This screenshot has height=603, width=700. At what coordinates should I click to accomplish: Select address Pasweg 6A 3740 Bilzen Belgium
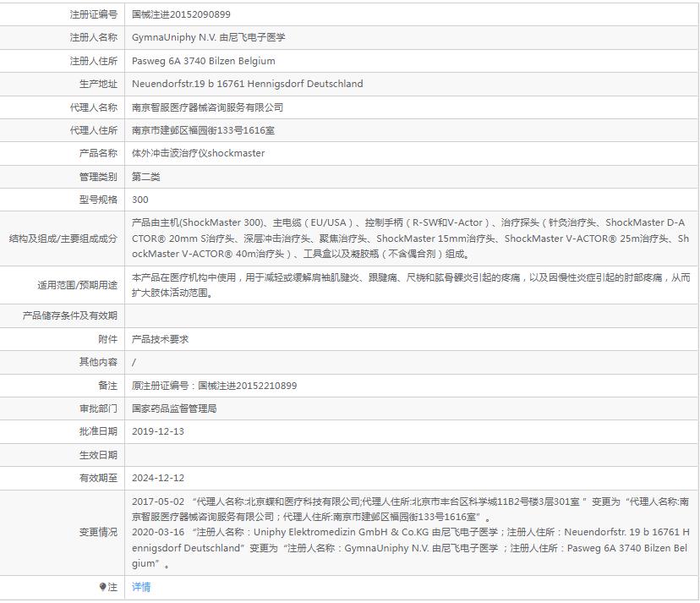tap(204, 61)
